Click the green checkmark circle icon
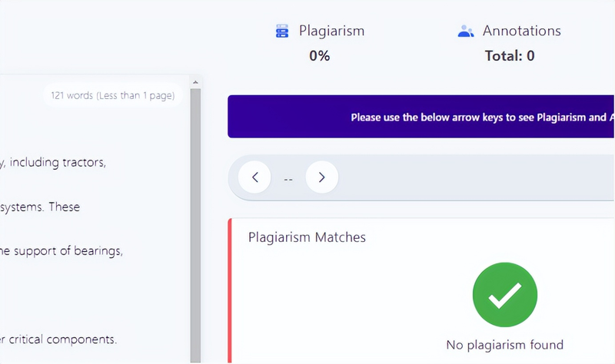615x364 pixels. coord(504,296)
